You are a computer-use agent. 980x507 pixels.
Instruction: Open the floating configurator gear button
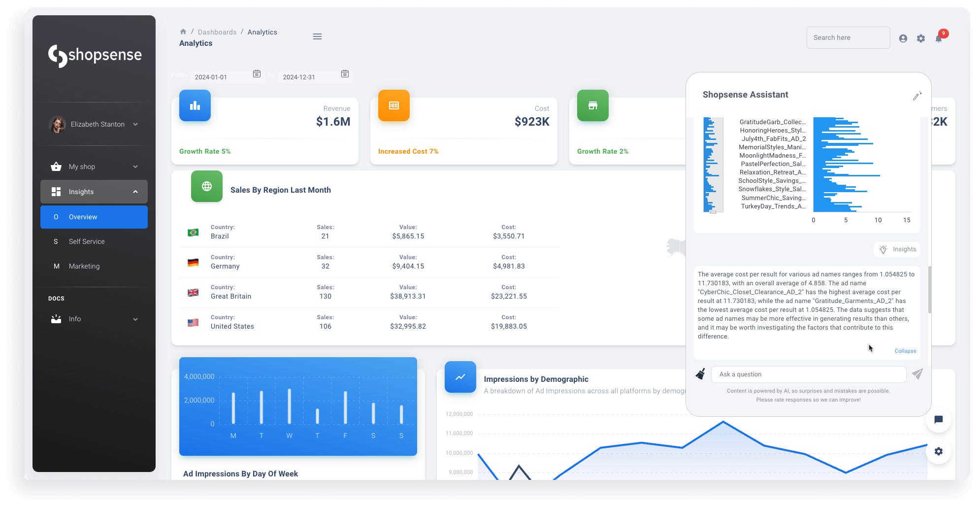938,451
